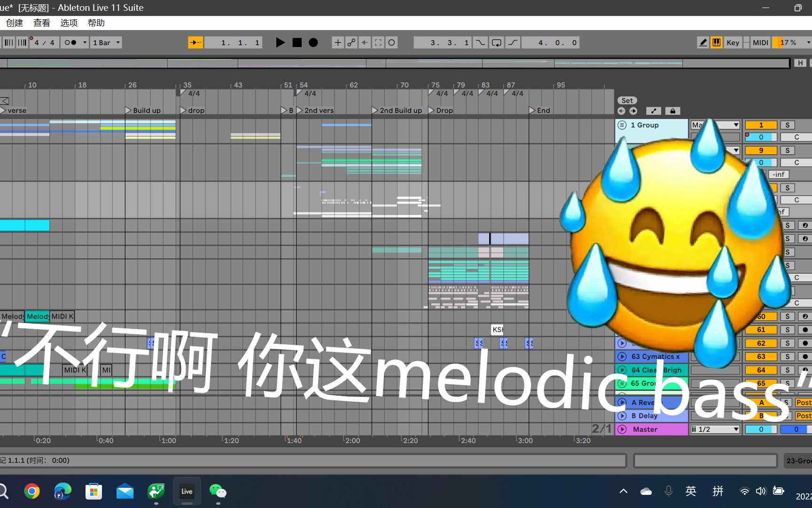The image size is (812, 508).
Task: Toggle Key mapping mode
Action: 733,42
